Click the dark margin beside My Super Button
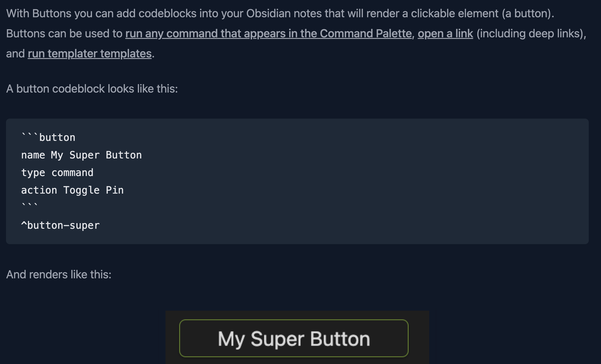 pyautogui.click(x=419, y=338)
